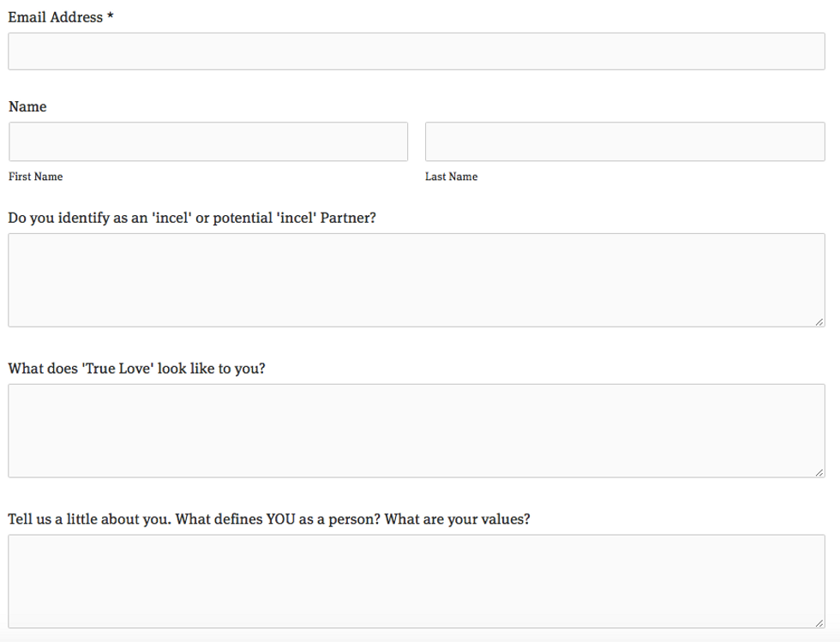Screen dimensions: 840x642
Task: Click the small 'Last Name' caption
Action: coord(451,177)
